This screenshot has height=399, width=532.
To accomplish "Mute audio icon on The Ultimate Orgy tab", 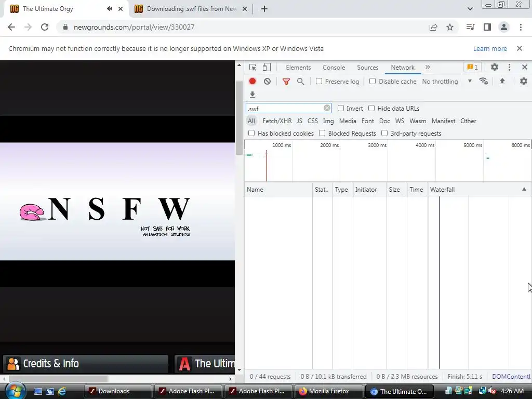I will pos(109,9).
